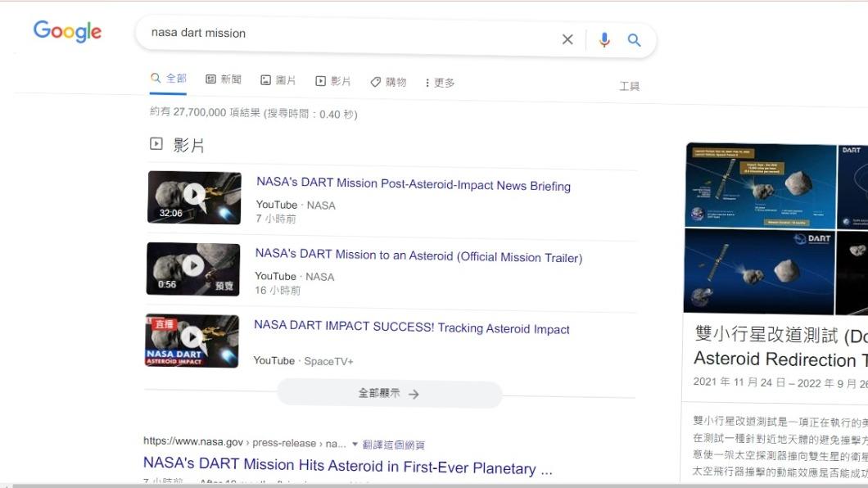Click the blue magnifier search button
Screen dimensions: 868x488
coord(634,40)
